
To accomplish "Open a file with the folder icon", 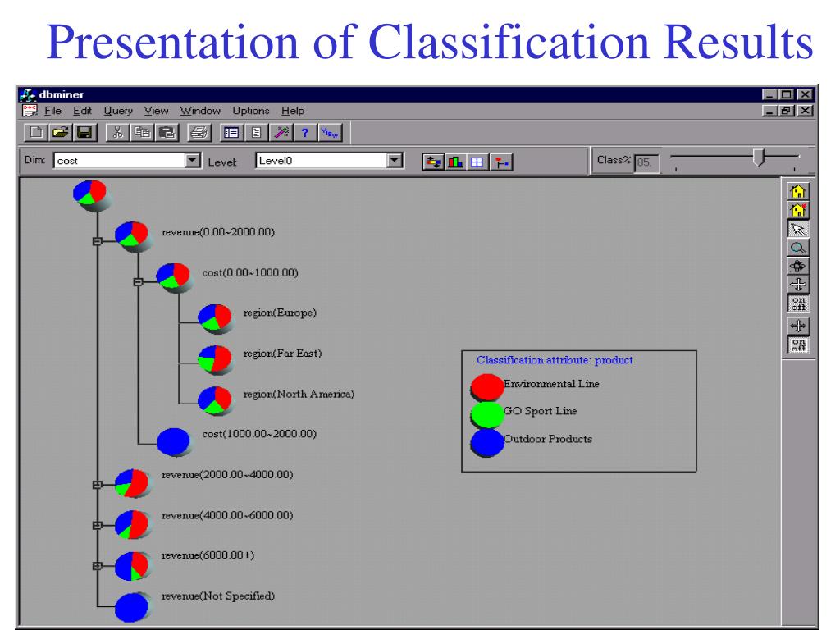I will 60,132.
